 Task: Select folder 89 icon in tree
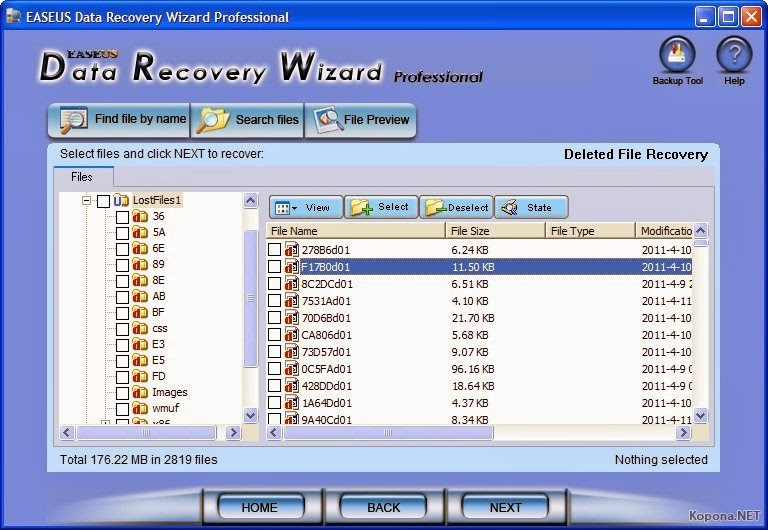coord(140,265)
